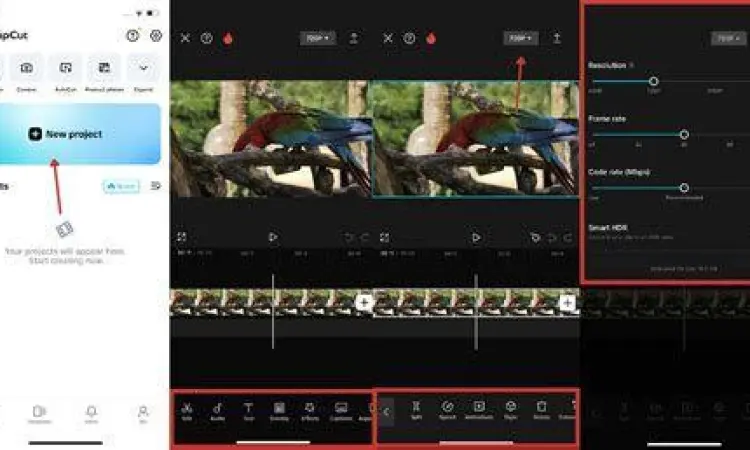Switch to the Me profile tab

(143, 414)
